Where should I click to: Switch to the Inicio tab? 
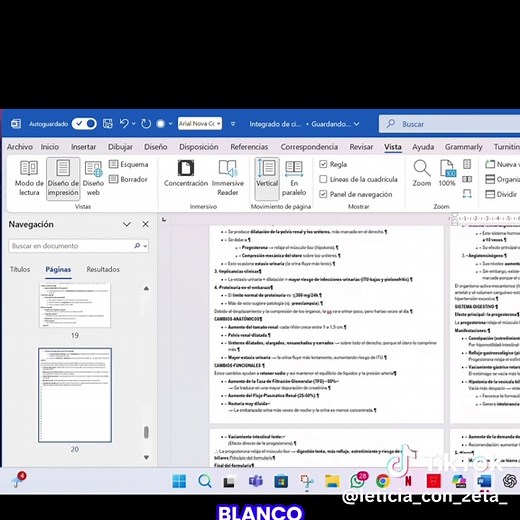coord(50,147)
